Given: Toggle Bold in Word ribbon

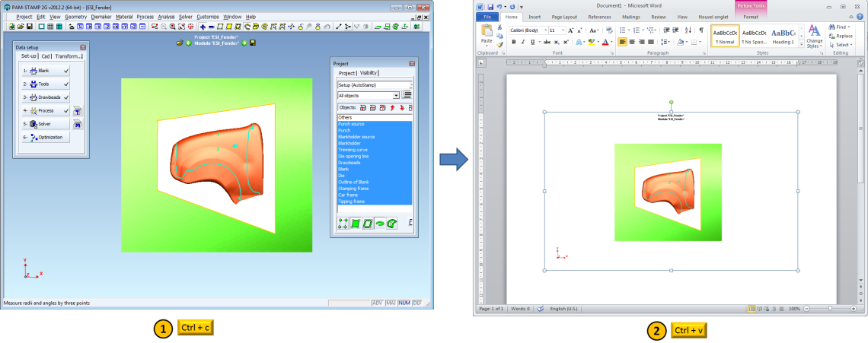Looking at the screenshot, I should (514, 42).
